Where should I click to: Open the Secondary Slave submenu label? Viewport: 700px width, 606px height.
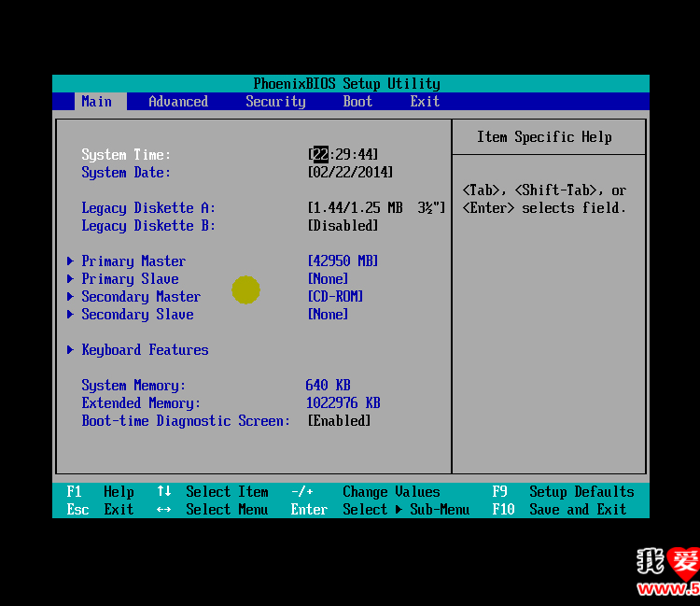point(137,315)
